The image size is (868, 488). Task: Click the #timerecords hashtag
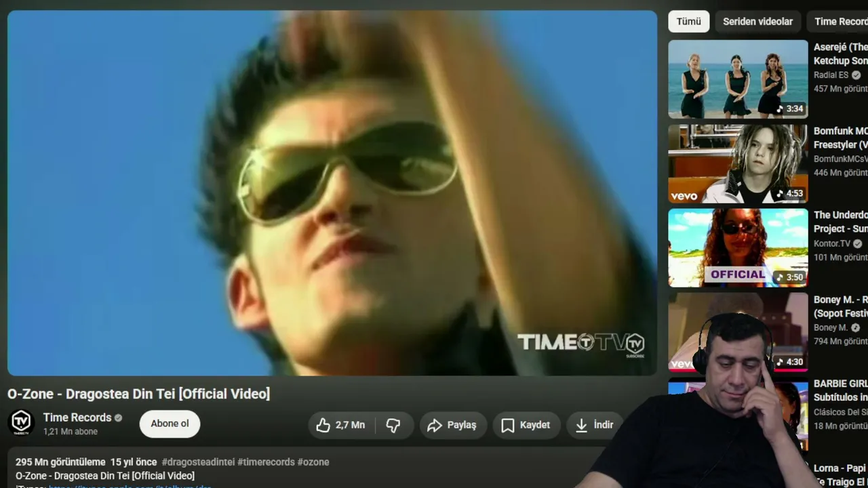(x=266, y=462)
